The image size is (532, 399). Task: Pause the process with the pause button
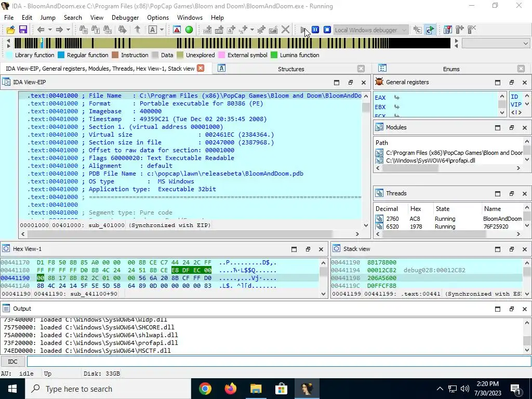315,30
